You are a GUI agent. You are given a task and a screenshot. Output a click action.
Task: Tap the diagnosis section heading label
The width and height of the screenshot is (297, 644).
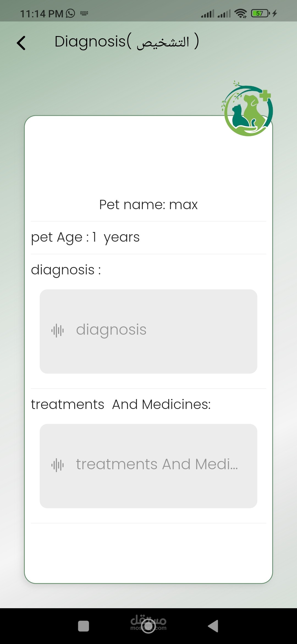click(66, 270)
